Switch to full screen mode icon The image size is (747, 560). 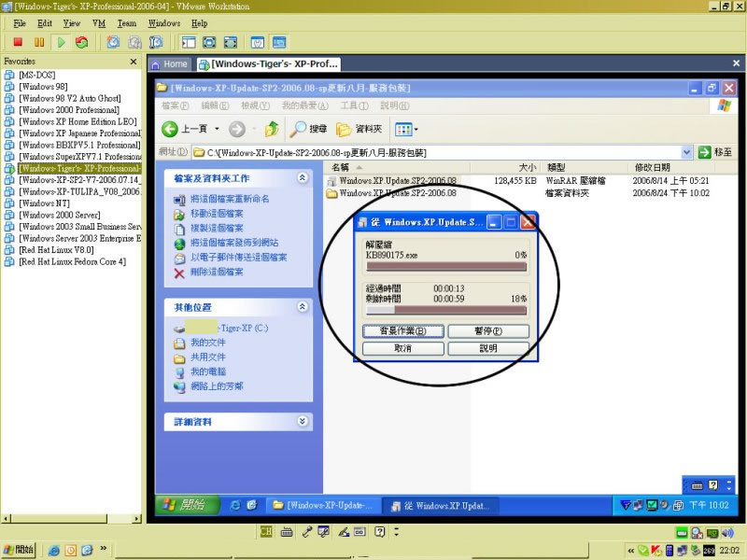coord(209,42)
